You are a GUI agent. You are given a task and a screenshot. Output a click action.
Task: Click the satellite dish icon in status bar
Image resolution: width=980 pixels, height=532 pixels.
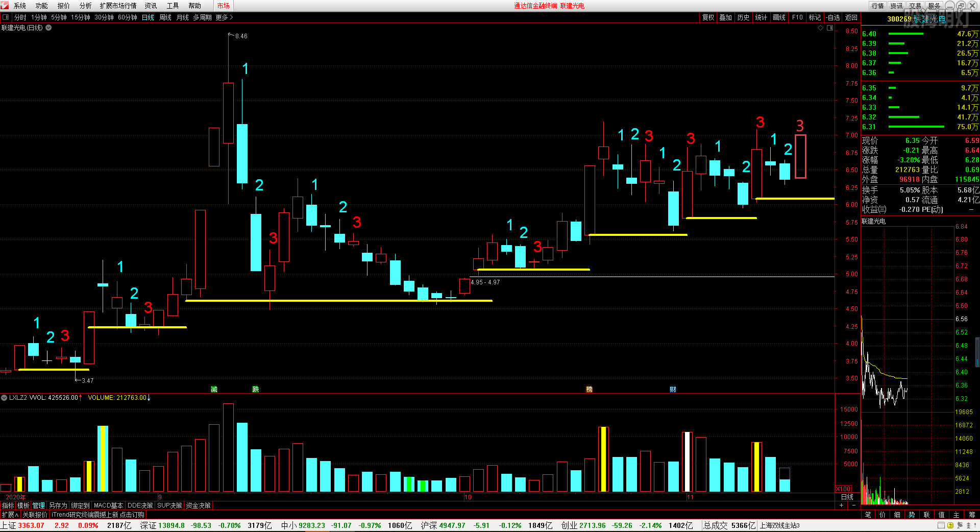pyautogui.click(x=960, y=525)
